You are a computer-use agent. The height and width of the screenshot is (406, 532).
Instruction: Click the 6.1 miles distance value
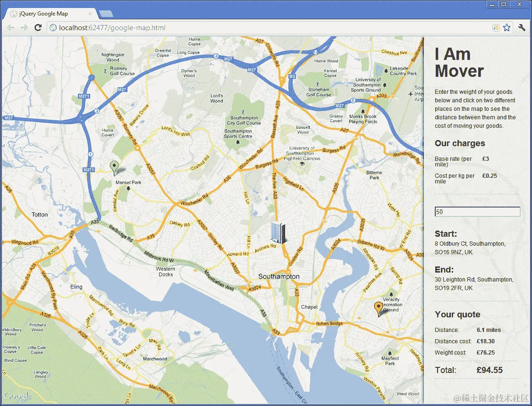(x=489, y=330)
